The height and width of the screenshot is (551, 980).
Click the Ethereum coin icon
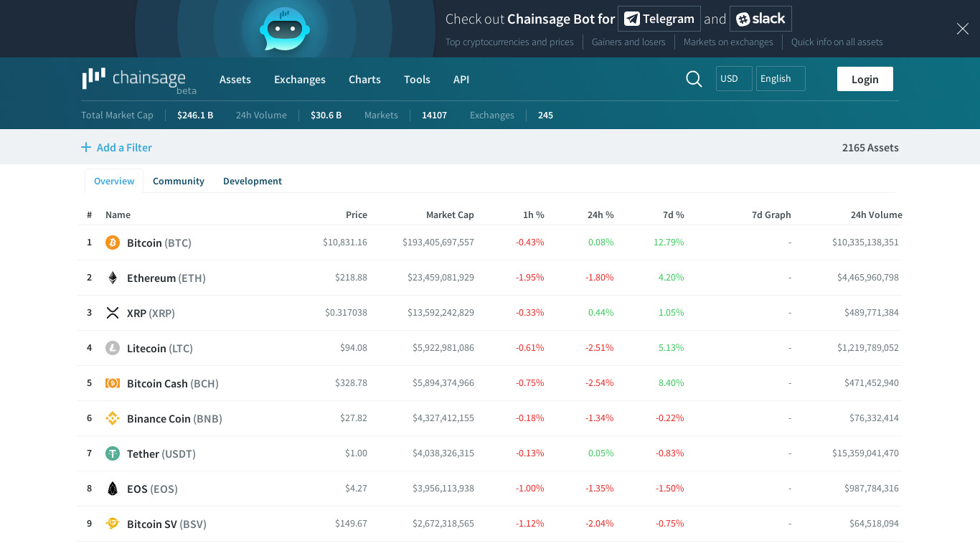coord(113,278)
